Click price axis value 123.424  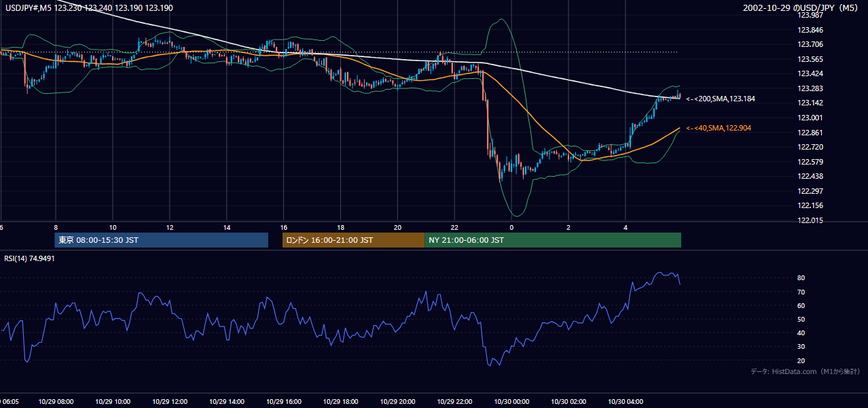(810, 73)
